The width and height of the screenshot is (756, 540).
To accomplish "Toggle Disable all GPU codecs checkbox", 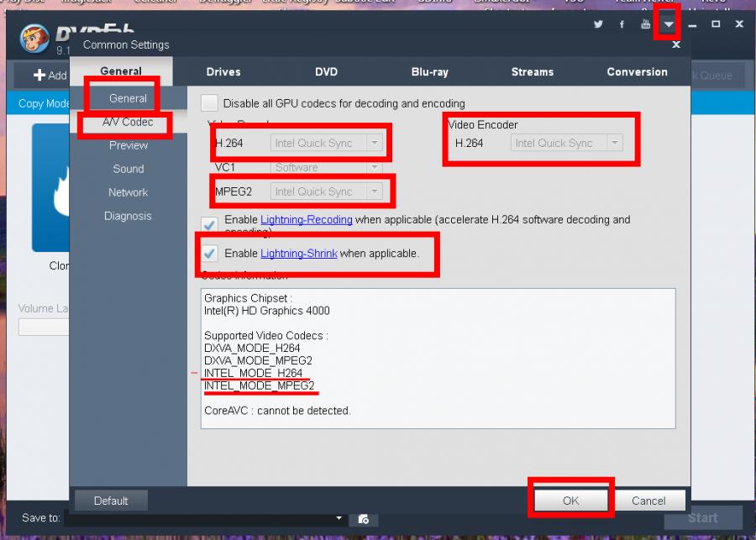I will (209, 102).
